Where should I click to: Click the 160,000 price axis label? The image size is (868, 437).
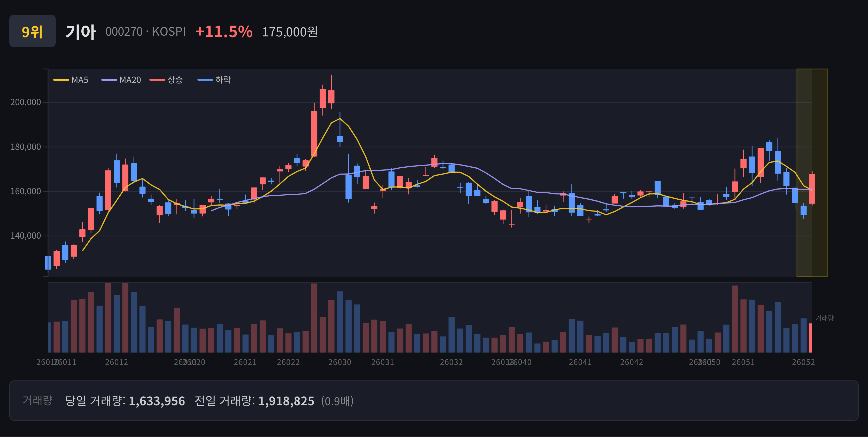point(26,191)
